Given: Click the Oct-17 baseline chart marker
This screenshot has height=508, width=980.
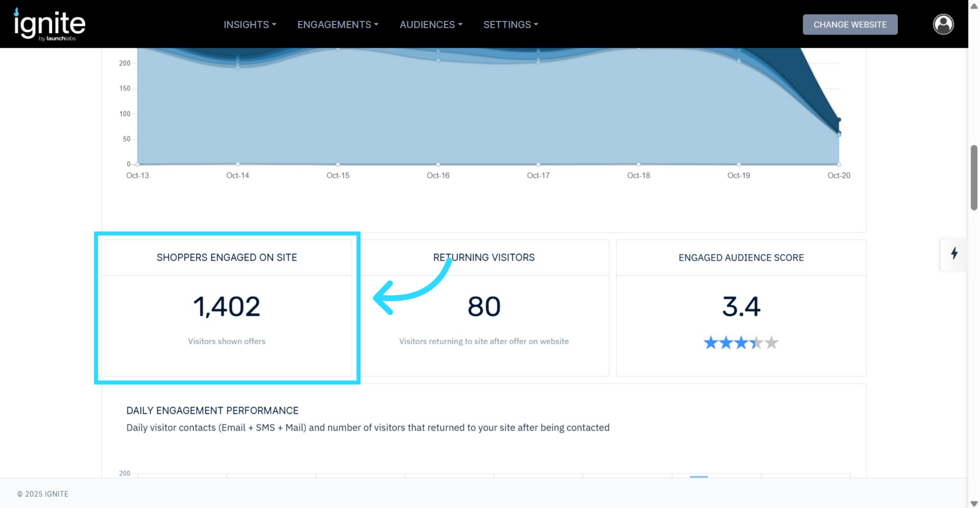Looking at the screenshot, I should (538, 164).
